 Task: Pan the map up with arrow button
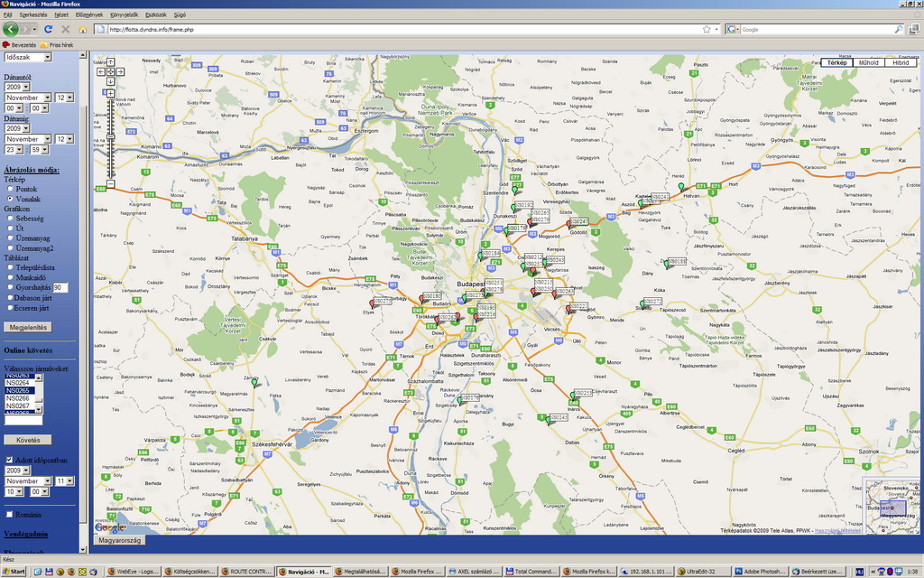coord(110,61)
